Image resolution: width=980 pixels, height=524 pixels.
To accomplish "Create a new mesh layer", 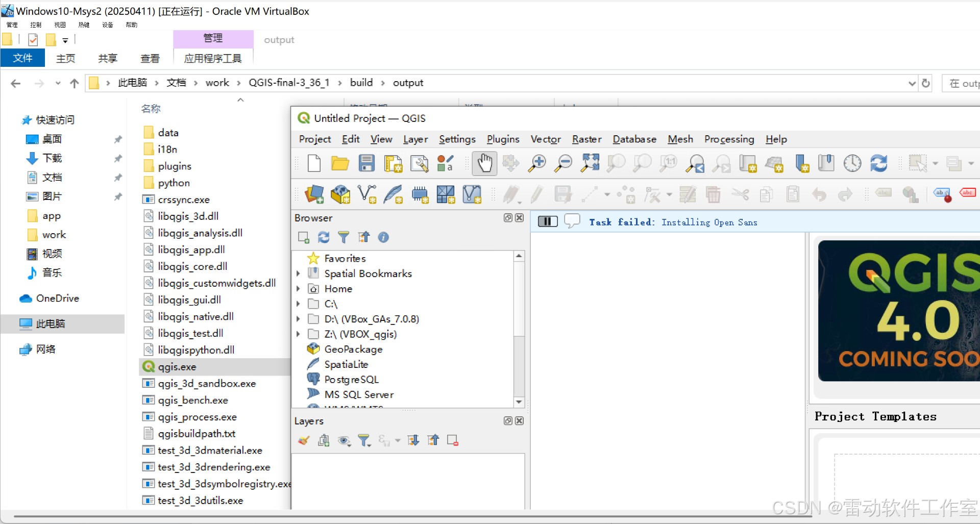I will click(472, 194).
